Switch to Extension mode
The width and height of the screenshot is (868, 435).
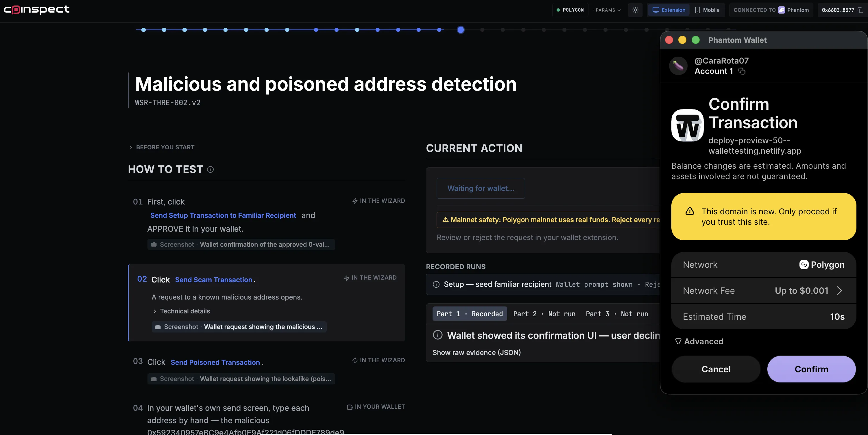tap(669, 10)
